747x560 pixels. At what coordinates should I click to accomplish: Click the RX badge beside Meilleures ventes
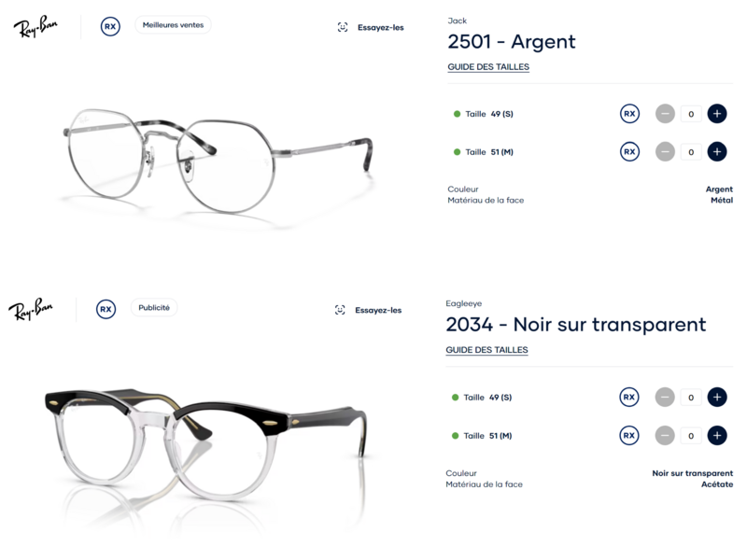pyautogui.click(x=110, y=26)
